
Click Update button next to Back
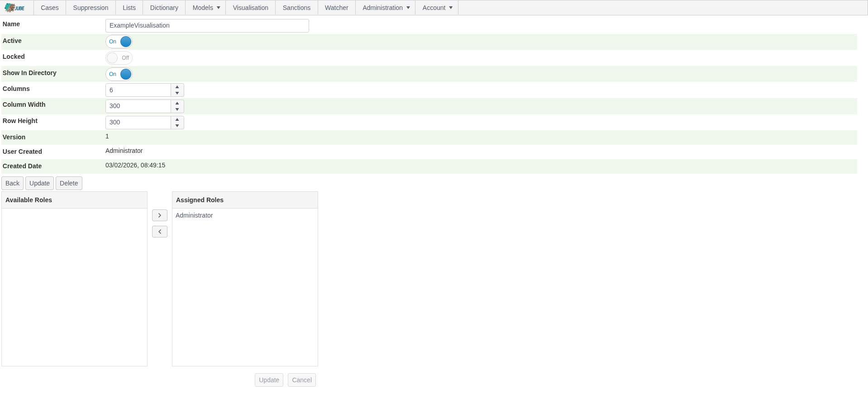[39, 183]
